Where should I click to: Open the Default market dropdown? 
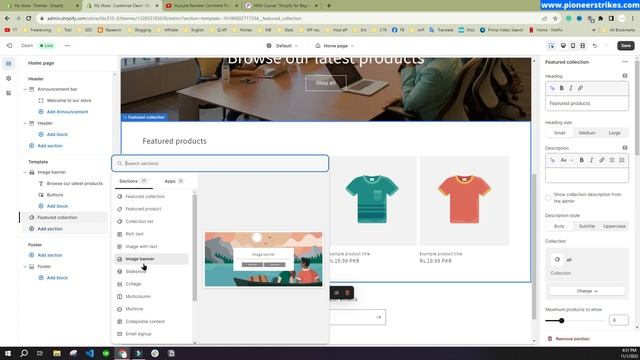click(x=282, y=46)
